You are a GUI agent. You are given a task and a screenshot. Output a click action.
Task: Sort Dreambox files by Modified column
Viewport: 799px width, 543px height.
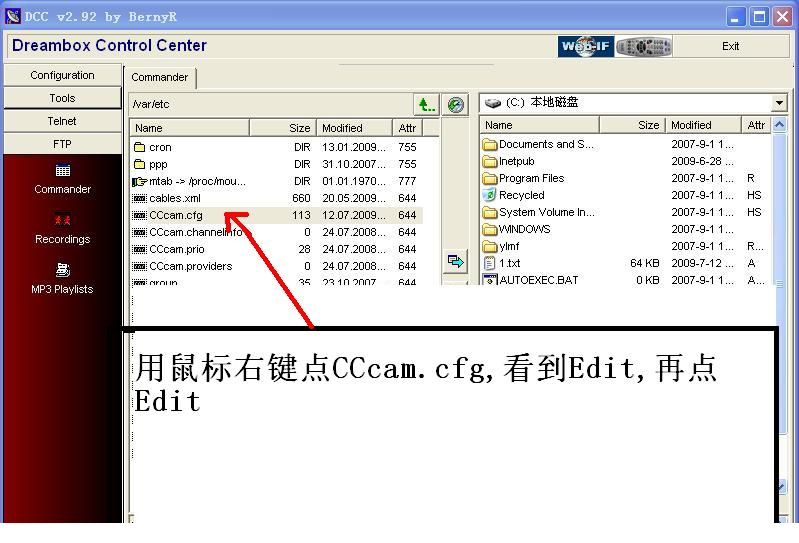[354, 128]
